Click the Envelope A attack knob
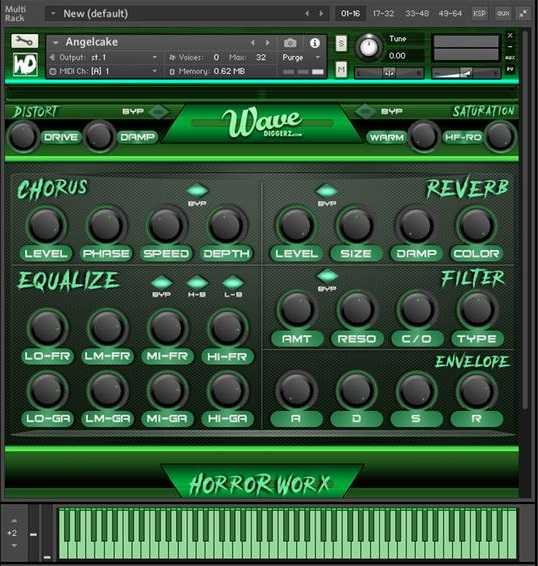The image size is (538, 566). [x=296, y=391]
